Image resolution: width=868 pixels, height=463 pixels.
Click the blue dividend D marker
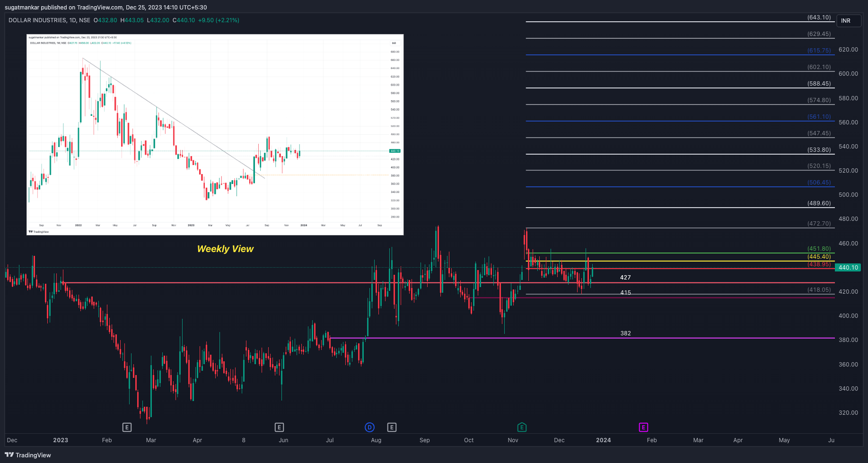(370, 428)
